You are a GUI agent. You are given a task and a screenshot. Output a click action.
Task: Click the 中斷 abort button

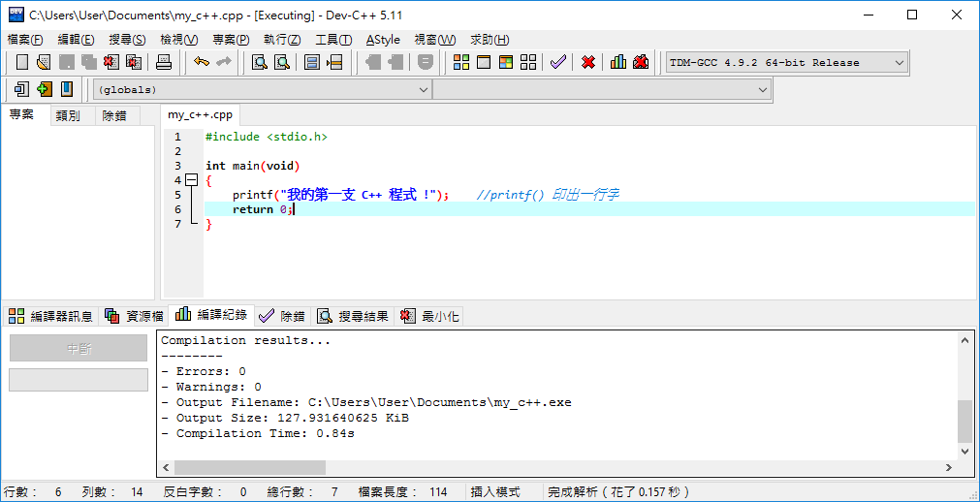(x=79, y=349)
